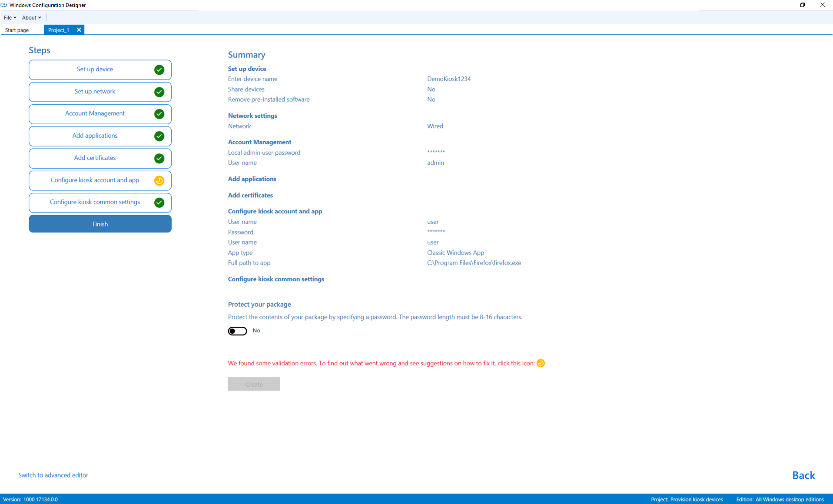This screenshot has height=504, width=833.
Task: Click the green checkmark on Configure kiosk common settings
Action: coord(159,202)
